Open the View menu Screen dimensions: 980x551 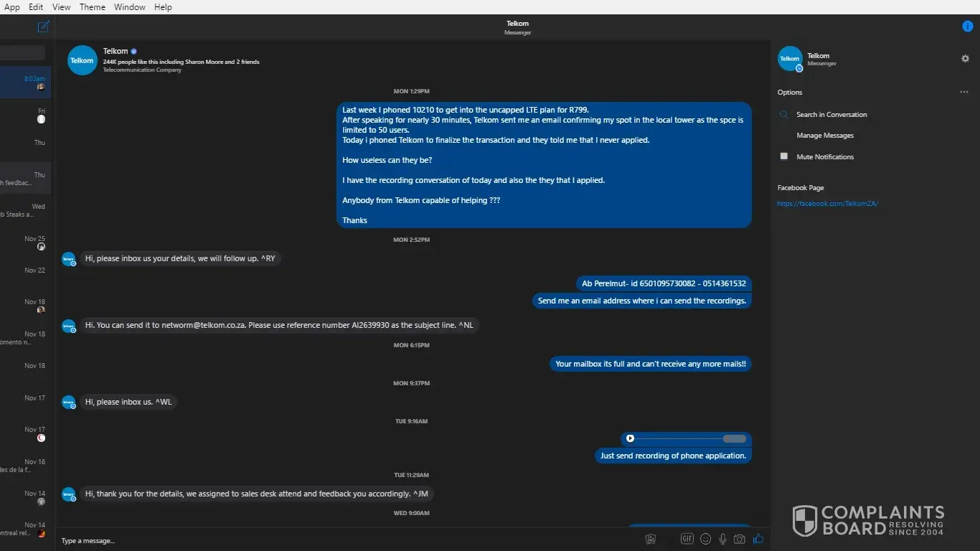coord(62,7)
